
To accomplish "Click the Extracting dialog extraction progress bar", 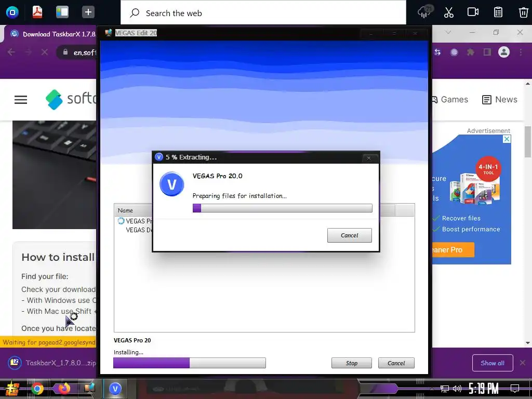I will coord(282,208).
